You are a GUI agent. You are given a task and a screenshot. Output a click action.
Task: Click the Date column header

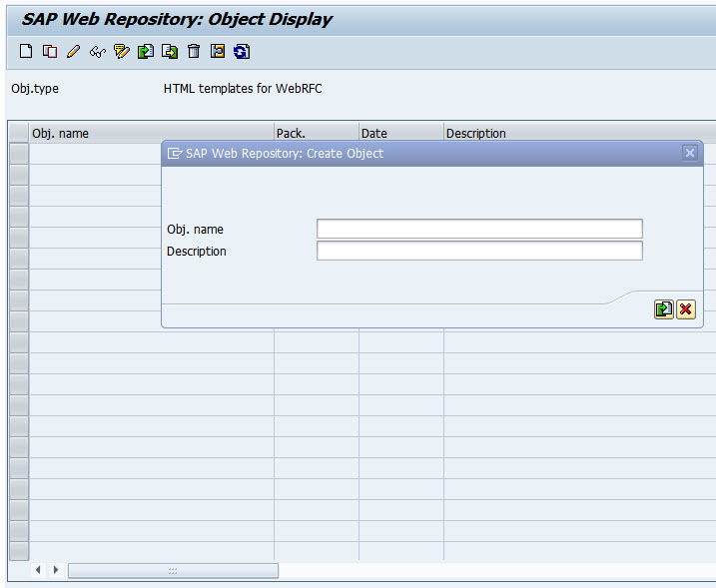tap(401, 133)
